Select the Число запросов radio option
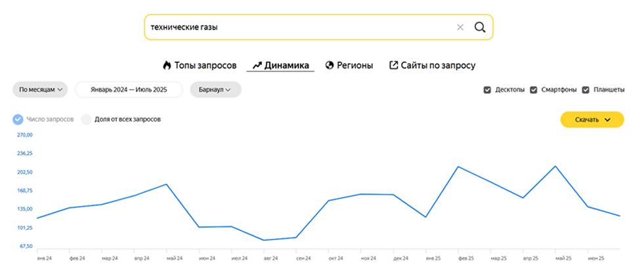 (x=18, y=119)
